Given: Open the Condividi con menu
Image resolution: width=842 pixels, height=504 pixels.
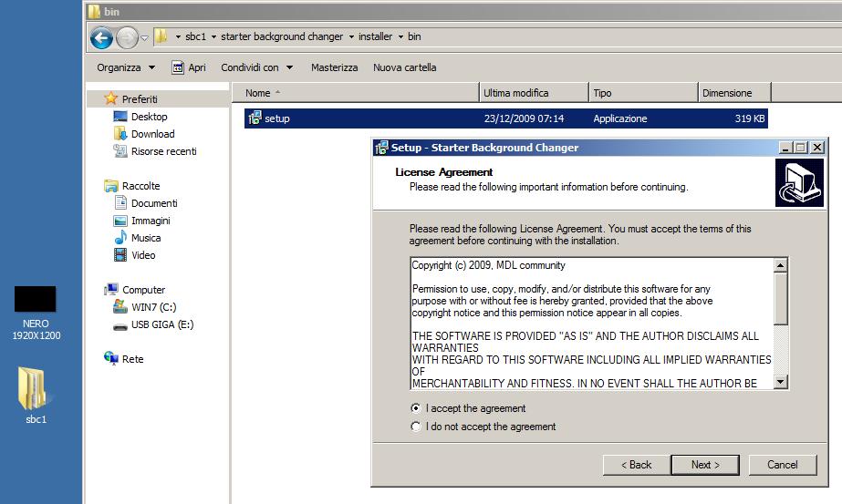Looking at the screenshot, I should (x=256, y=67).
